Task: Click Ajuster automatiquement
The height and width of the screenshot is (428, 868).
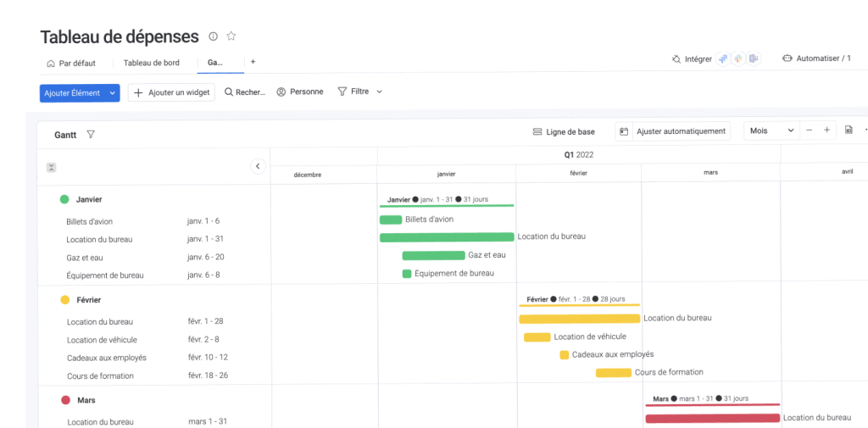Action: coord(681,131)
